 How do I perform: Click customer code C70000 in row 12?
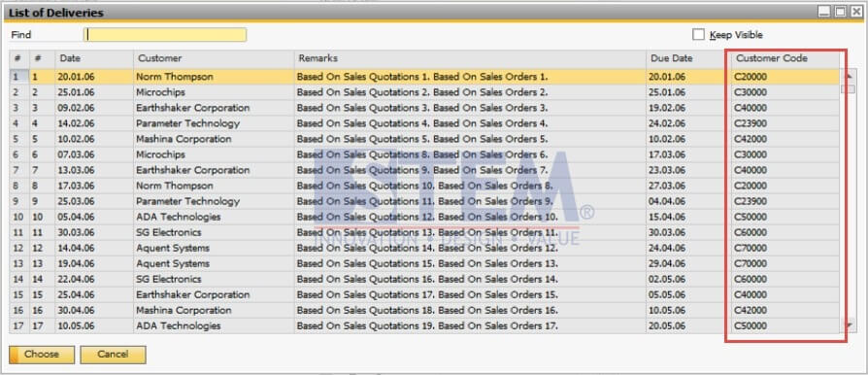coord(751,248)
